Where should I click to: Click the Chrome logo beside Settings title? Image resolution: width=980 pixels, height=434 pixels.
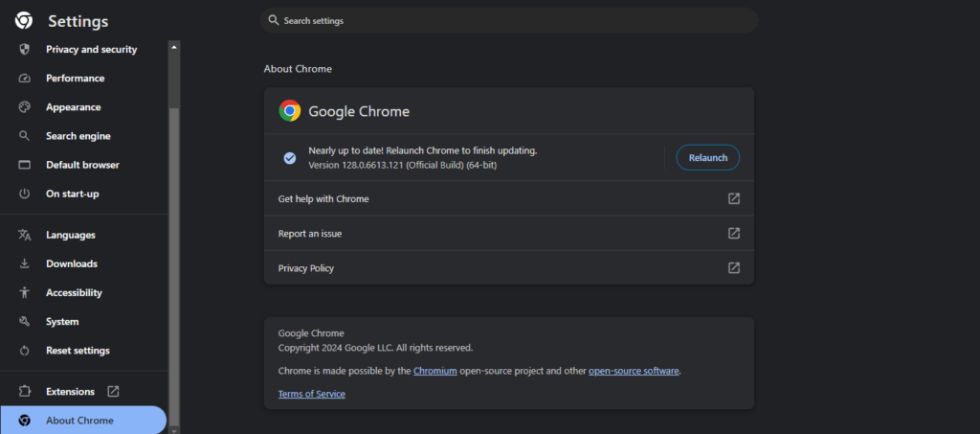24,21
